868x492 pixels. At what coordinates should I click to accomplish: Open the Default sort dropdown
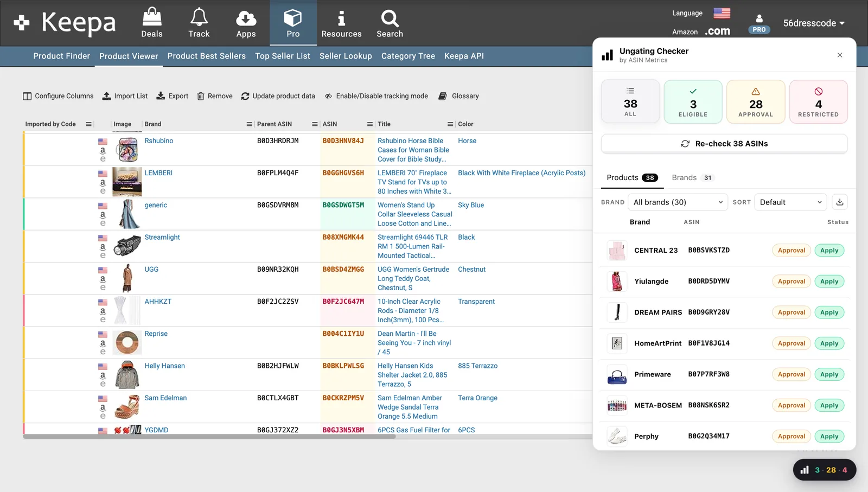pos(790,202)
